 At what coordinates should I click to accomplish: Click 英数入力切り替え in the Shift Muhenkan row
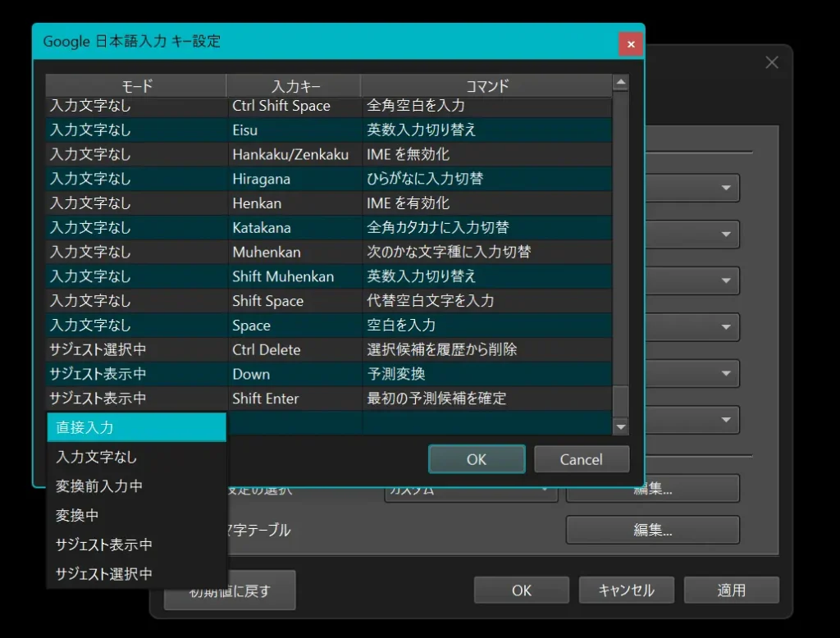point(487,276)
